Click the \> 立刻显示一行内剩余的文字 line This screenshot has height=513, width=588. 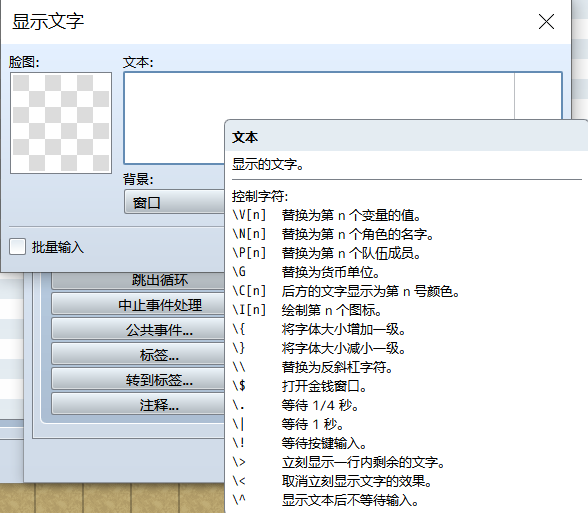tap(339, 462)
